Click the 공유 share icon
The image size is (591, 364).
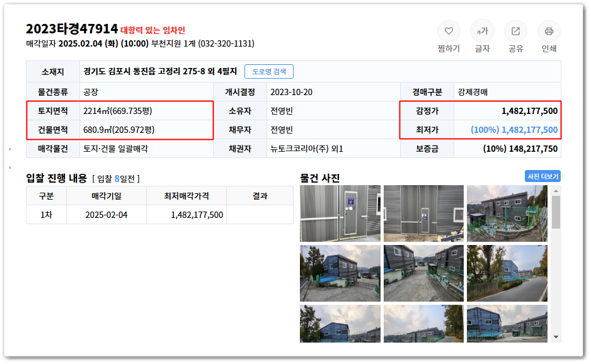pos(515,31)
